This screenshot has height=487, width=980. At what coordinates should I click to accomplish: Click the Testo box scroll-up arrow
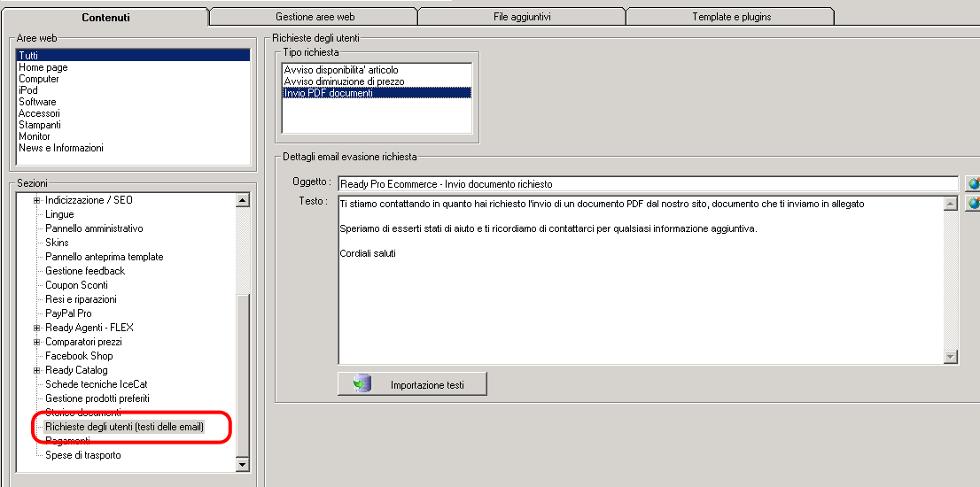click(951, 204)
